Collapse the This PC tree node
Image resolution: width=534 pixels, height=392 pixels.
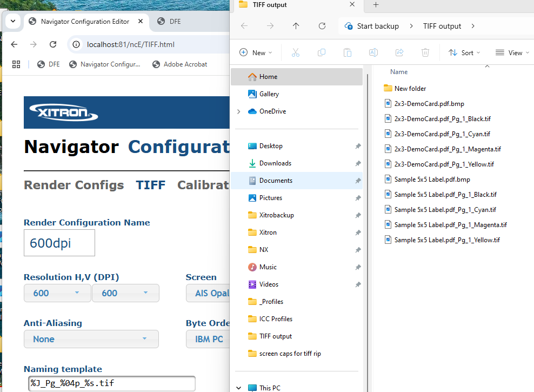(x=239, y=388)
